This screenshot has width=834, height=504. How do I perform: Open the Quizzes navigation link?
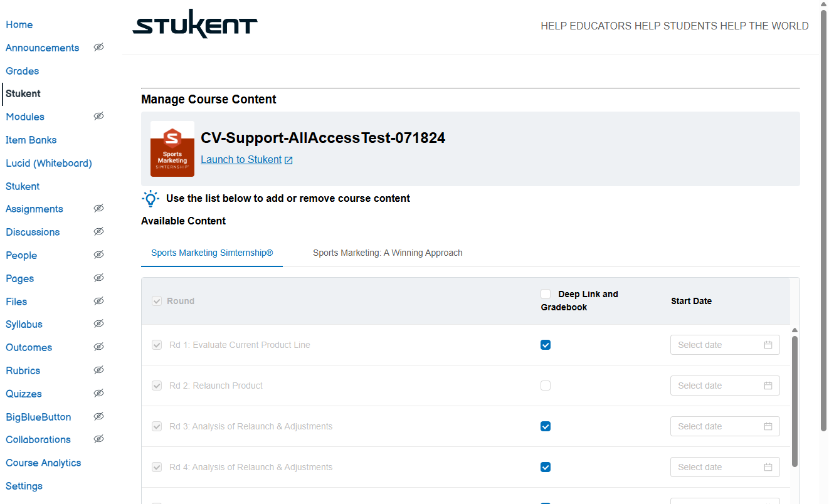(x=24, y=394)
